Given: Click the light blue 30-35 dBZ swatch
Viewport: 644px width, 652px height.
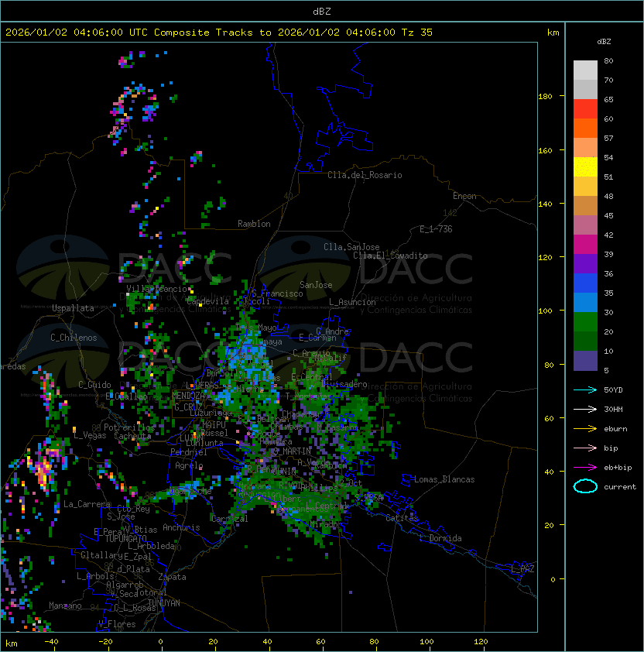Looking at the screenshot, I should tap(585, 302).
